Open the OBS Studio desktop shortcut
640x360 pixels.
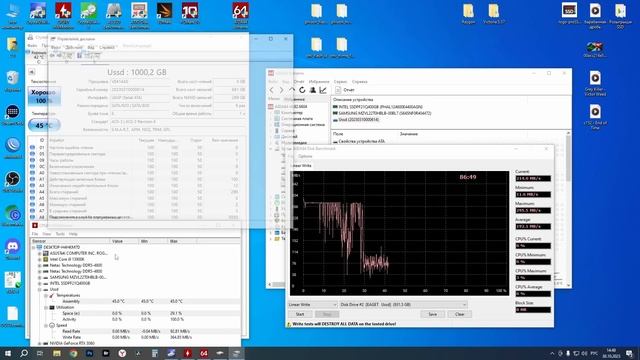[x=13, y=182]
